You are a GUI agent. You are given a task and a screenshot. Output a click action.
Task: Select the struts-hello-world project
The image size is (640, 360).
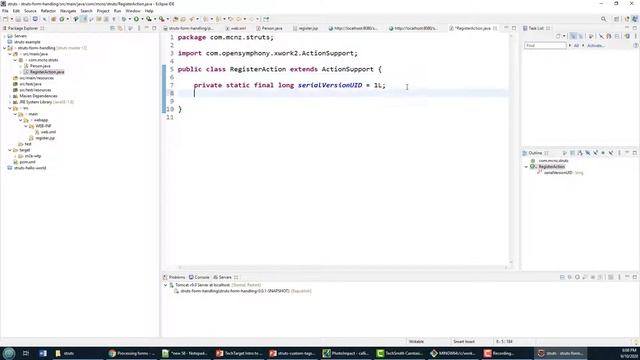point(30,168)
